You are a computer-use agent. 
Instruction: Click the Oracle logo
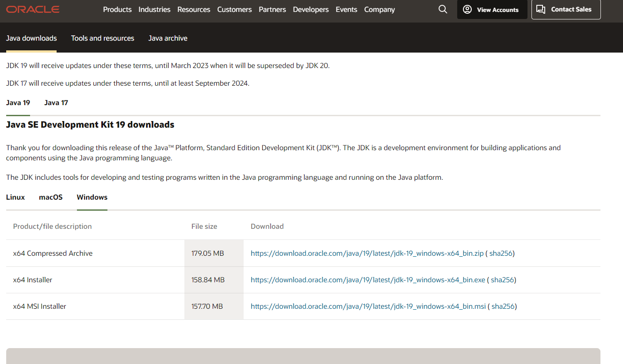tap(33, 9)
